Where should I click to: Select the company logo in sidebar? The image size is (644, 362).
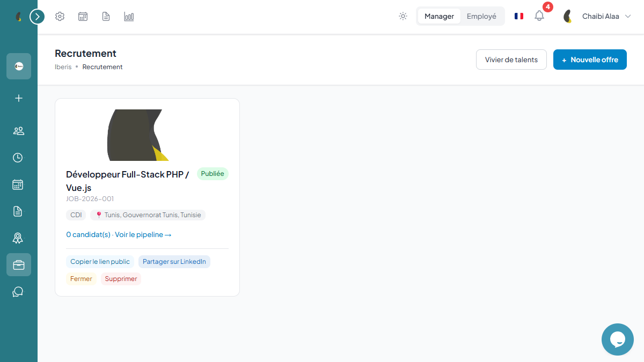tap(19, 67)
